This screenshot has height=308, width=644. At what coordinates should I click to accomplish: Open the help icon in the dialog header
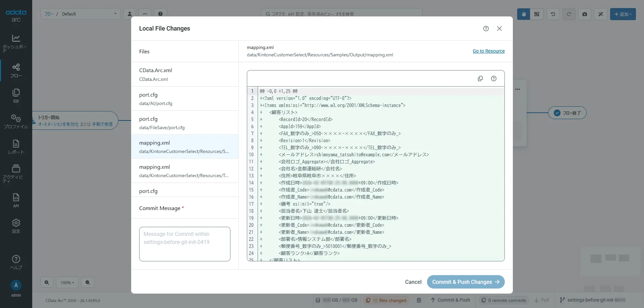click(x=486, y=29)
